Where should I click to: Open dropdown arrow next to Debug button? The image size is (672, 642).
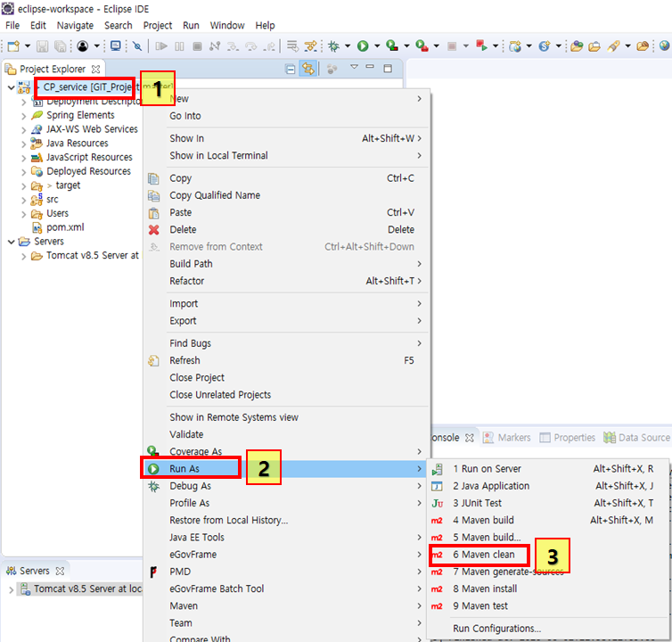coord(348,45)
